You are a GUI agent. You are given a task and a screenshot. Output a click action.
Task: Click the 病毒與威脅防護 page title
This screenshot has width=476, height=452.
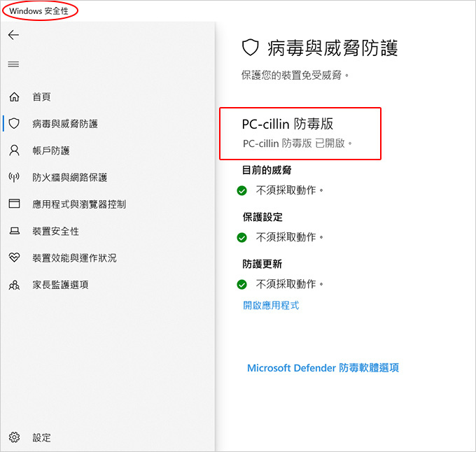click(332, 48)
